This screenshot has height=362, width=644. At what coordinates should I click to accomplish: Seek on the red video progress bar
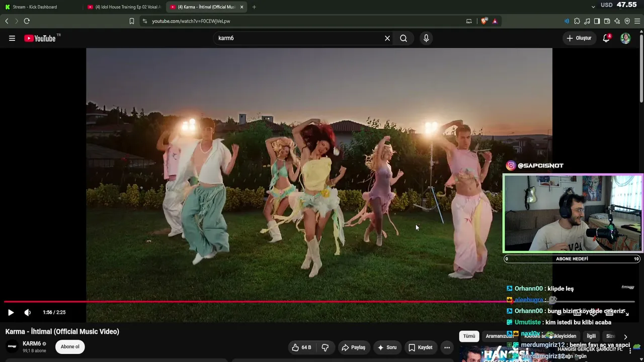click(x=319, y=302)
